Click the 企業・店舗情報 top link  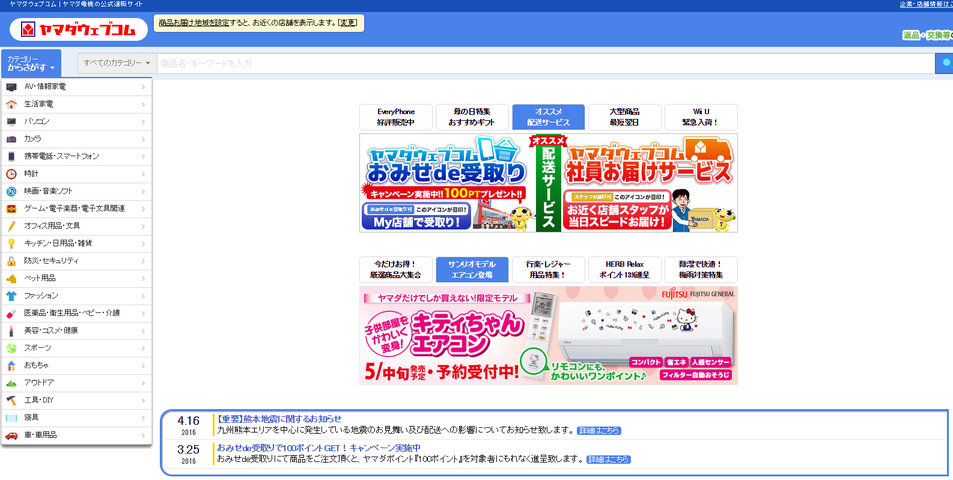[926, 4]
